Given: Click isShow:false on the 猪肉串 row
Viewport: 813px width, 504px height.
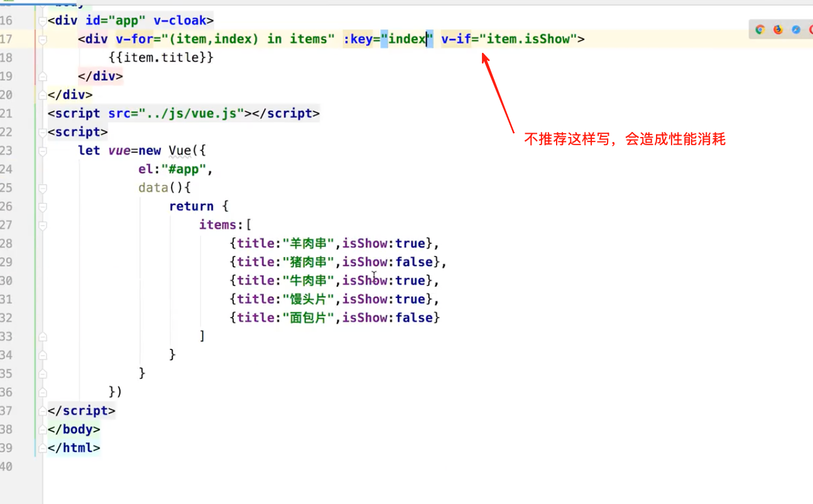Looking at the screenshot, I should click(x=388, y=262).
